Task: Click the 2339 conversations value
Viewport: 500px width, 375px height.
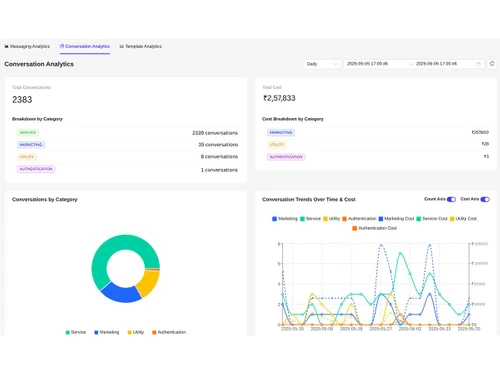Action: [215, 133]
